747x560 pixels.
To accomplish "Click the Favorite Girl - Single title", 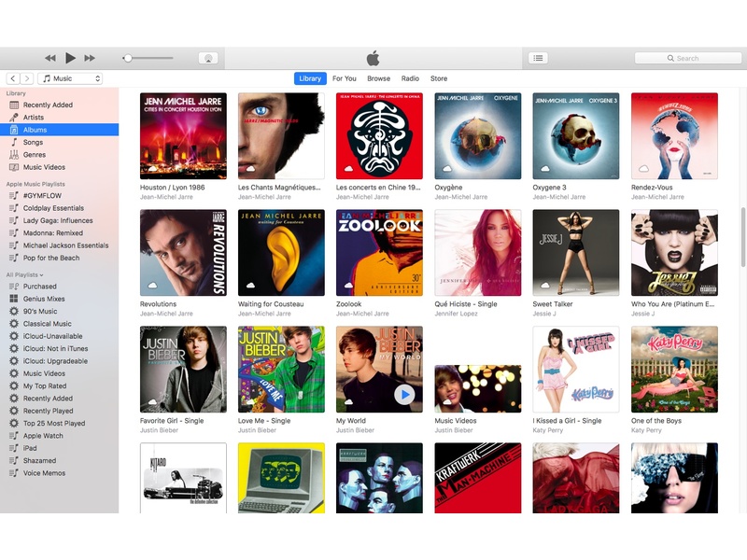I will pyautogui.click(x=172, y=421).
